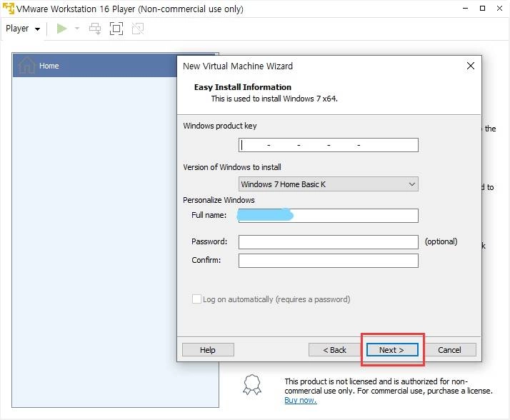
Task: Click the < Back button
Action: click(334, 350)
